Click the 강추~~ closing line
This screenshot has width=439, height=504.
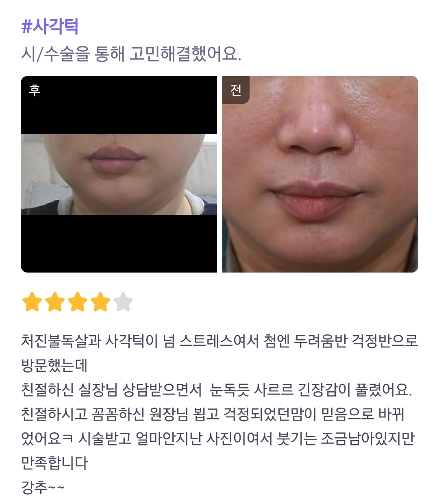pos(43,487)
